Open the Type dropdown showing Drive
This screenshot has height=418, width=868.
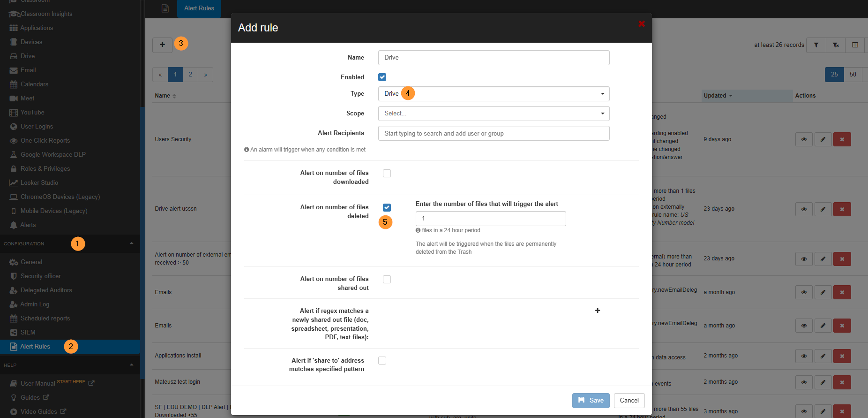click(x=494, y=94)
